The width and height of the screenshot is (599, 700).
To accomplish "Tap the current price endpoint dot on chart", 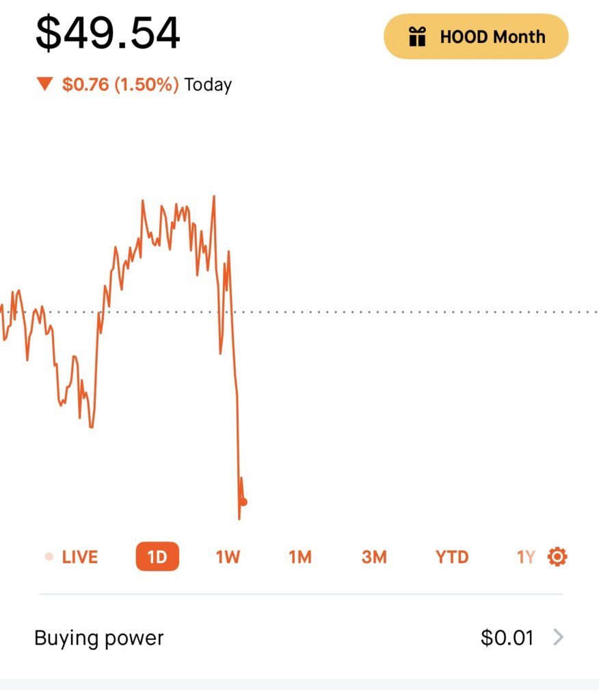I will 243,502.
